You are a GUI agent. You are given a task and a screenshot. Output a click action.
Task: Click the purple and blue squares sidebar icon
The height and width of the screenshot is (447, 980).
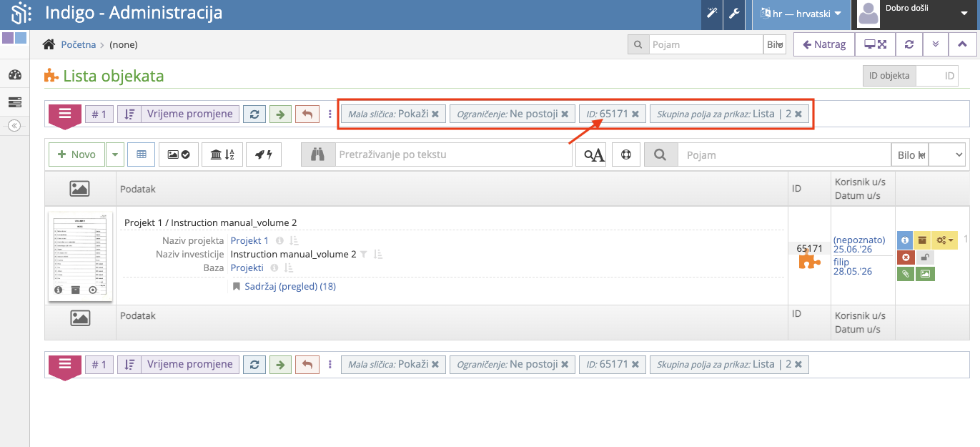click(14, 38)
